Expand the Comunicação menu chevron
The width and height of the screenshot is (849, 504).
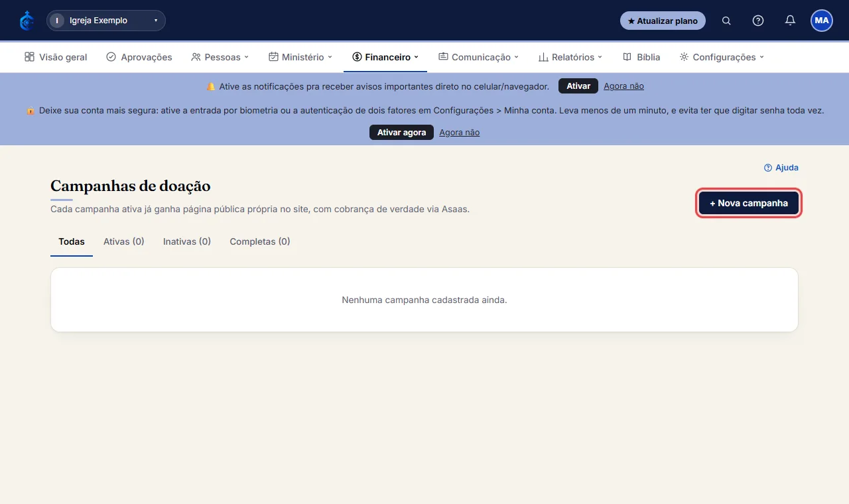(x=517, y=57)
